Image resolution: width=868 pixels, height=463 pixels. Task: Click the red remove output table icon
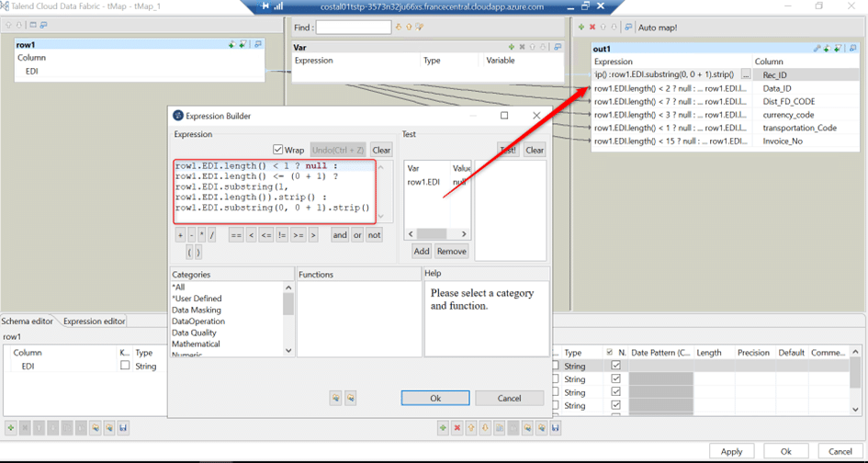tap(592, 28)
